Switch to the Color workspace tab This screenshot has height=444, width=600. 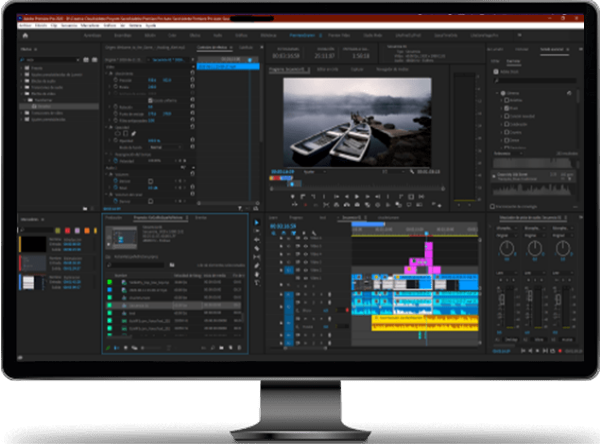tap(172, 35)
